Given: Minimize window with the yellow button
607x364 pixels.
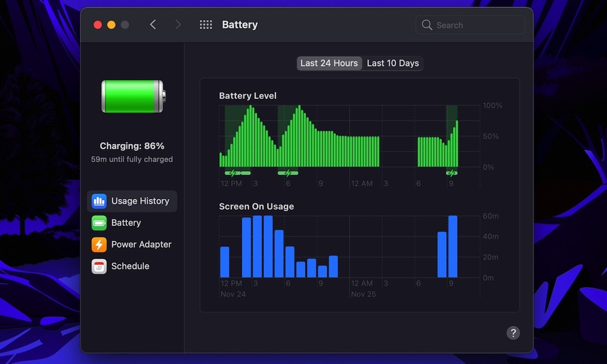Looking at the screenshot, I should click(111, 25).
